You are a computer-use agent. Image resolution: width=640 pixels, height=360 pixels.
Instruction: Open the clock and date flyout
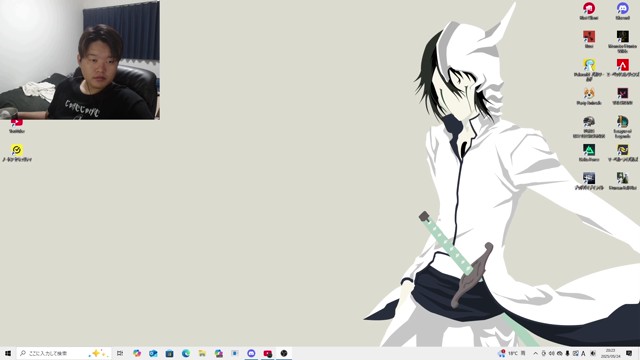click(x=610, y=353)
